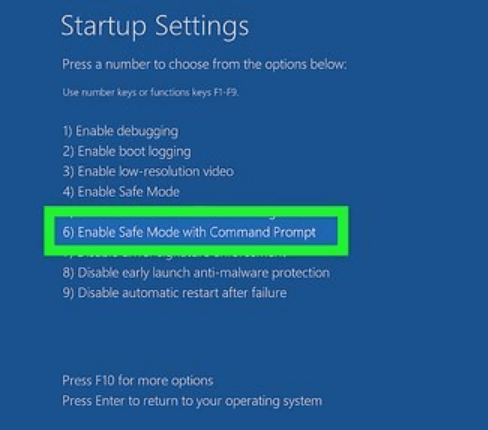Choose Enable boot logging option

click(x=127, y=152)
